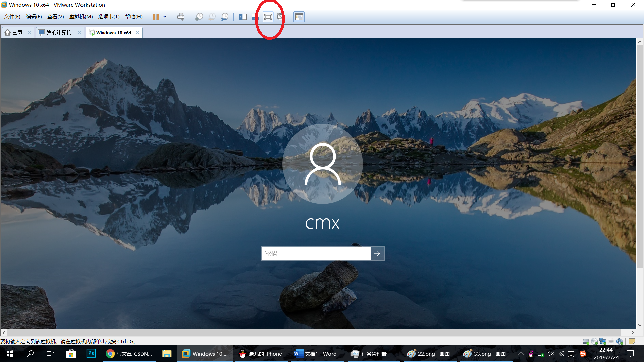644x362 pixels.
Task: Click the CD/DVD drive status icon
Action: 594,341
